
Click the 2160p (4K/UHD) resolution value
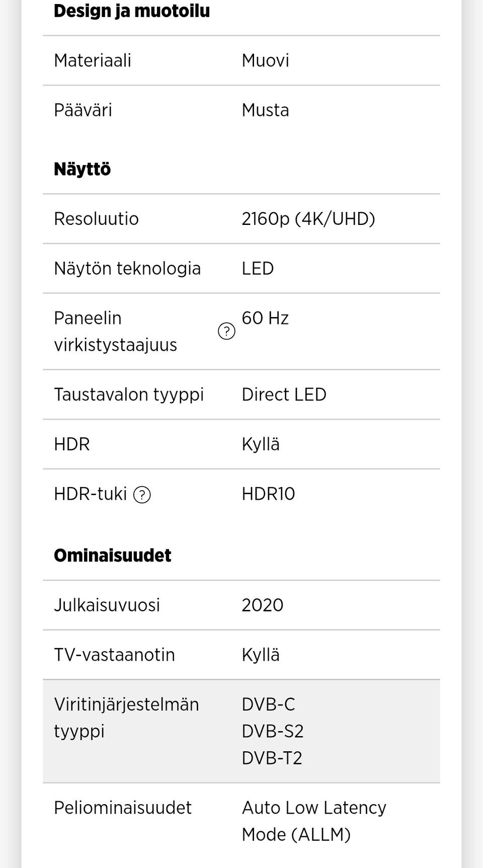pos(308,219)
